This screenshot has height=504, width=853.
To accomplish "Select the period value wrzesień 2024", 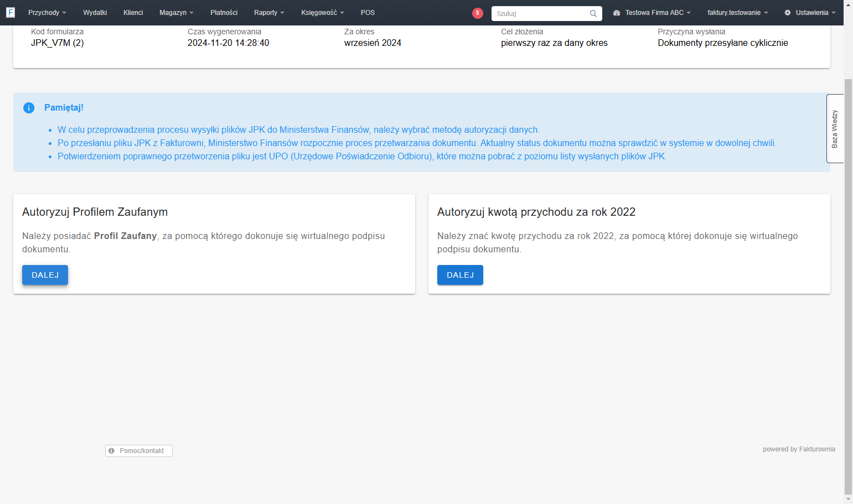I will point(373,43).
